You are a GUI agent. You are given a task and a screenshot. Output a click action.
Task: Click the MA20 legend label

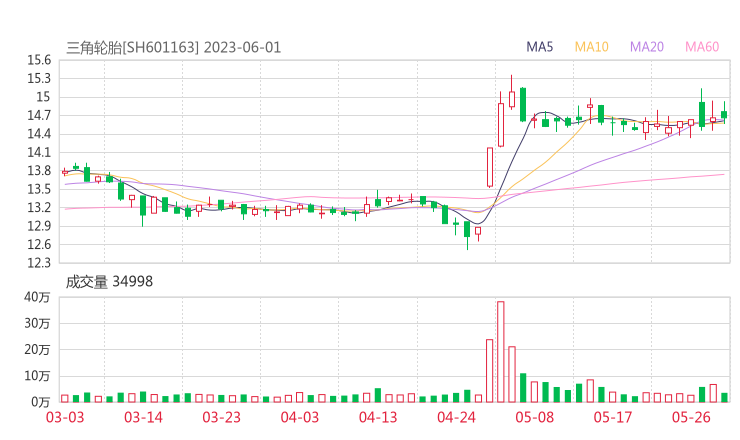[647, 47]
